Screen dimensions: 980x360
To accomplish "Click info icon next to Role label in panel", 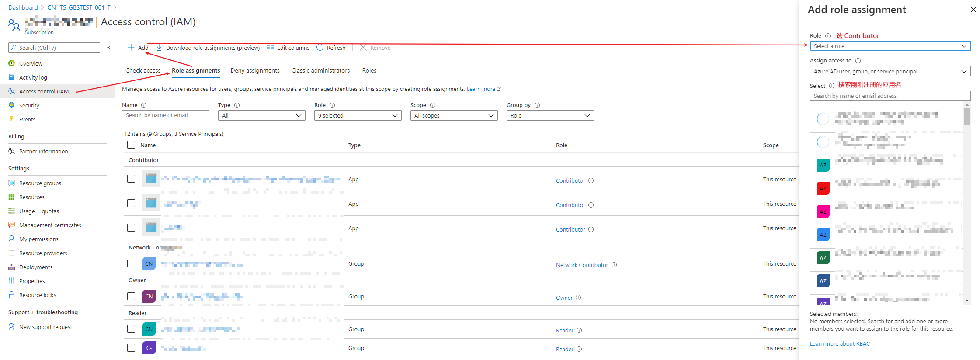I will tap(828, 36).
